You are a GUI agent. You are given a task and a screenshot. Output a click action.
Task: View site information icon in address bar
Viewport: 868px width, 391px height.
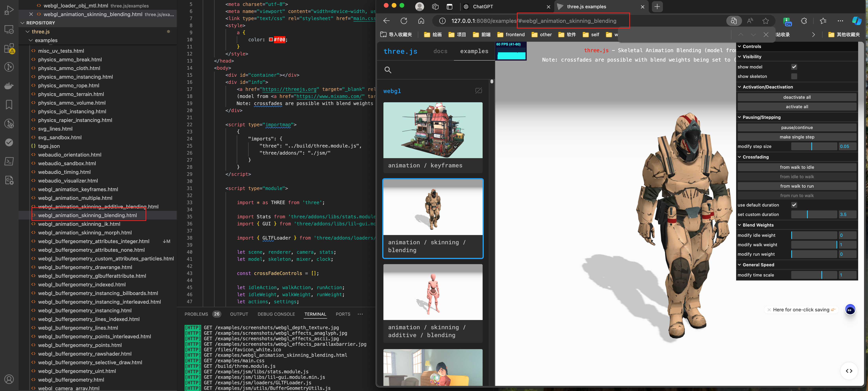[x=442, y=21]
